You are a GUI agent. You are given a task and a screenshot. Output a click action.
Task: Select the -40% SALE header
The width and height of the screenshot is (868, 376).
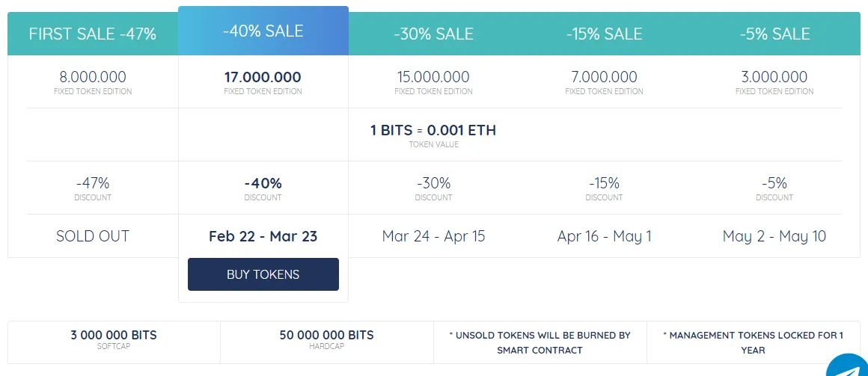(263, 31)
